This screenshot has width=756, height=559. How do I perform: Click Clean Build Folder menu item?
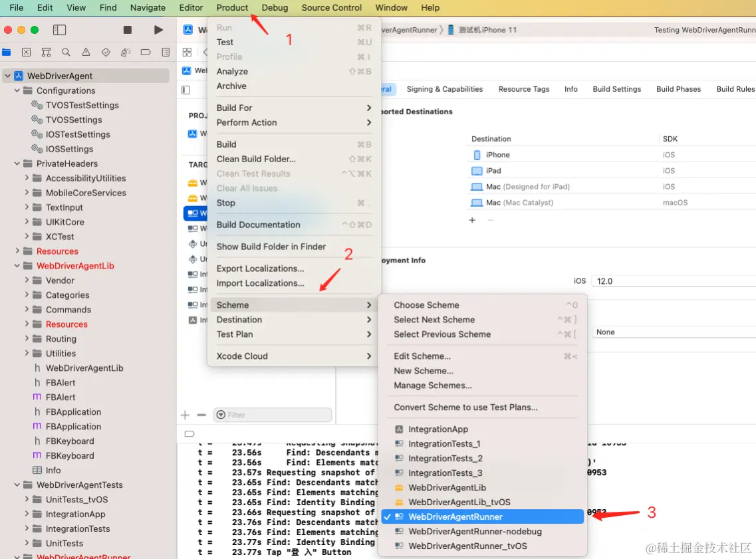coord(294,159)
